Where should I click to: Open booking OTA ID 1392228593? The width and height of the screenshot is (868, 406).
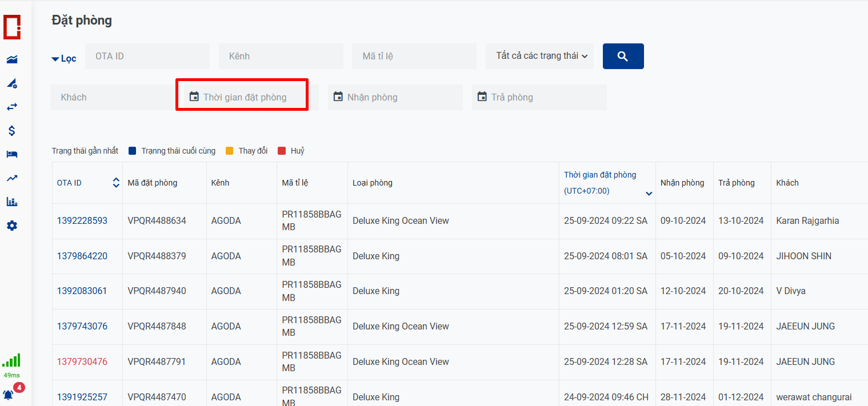click(82, 220)
